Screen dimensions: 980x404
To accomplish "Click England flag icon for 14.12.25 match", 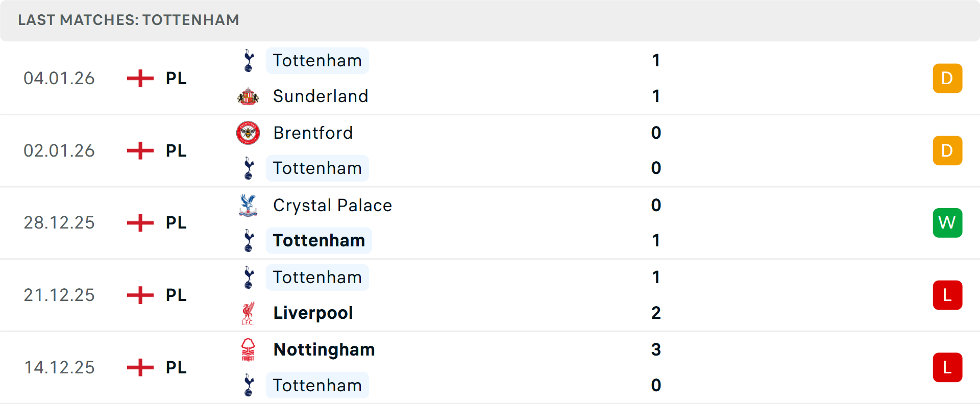I will (140, 368).
